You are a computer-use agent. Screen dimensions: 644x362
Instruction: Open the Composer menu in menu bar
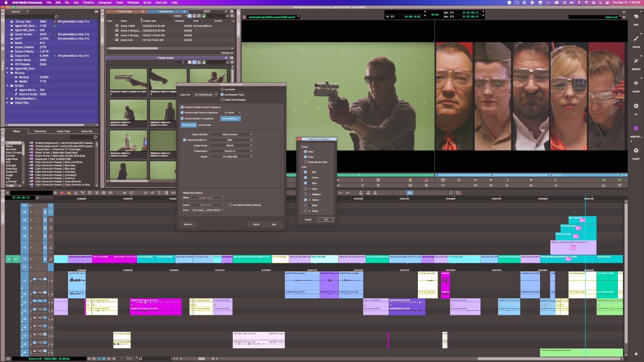105,2
